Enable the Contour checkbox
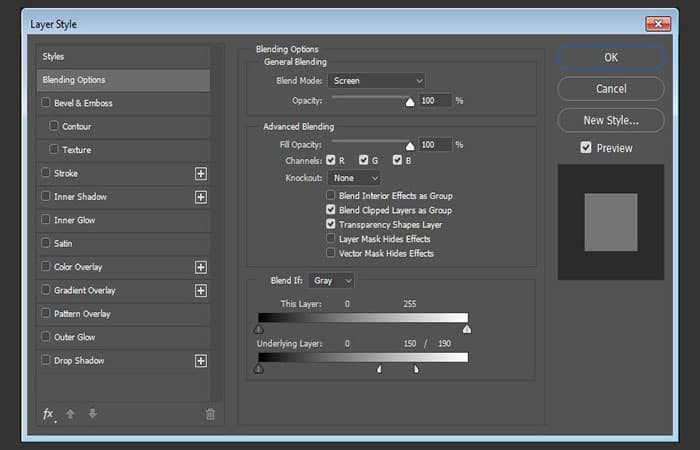Viewport: 700px width, 450px height. tap(54, 125)
